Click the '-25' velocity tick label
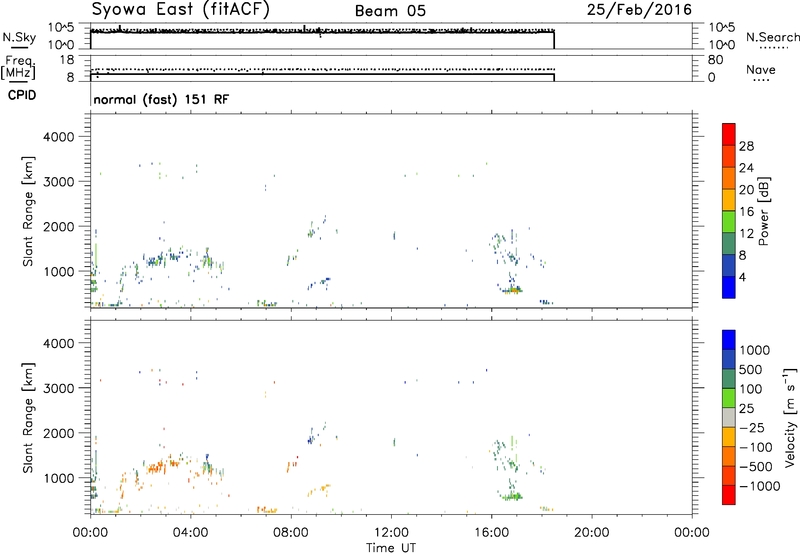Image resolution: width=800 pixels, height=554 pixels. click(752, 428)
